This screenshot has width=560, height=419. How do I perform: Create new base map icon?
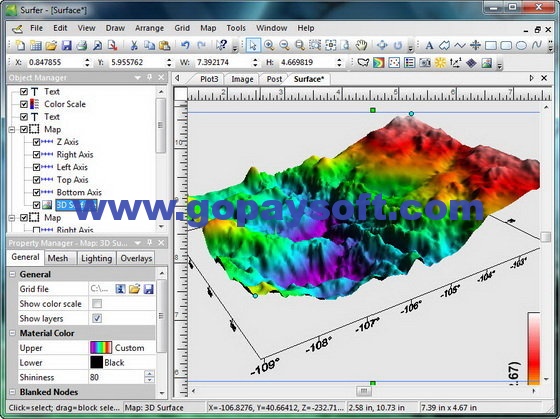tap(363, 63)
